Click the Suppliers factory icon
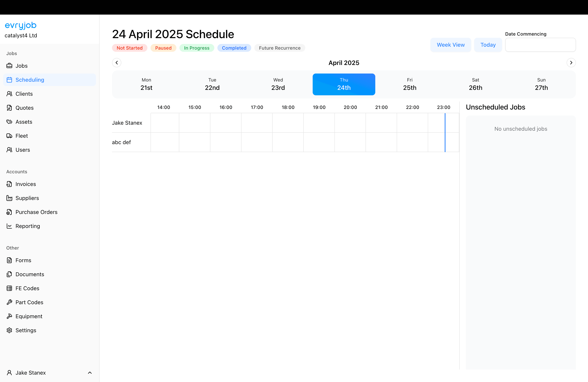The width and height of the screenshot is (588, 382). pyautogui.click(x=9, y=198)
